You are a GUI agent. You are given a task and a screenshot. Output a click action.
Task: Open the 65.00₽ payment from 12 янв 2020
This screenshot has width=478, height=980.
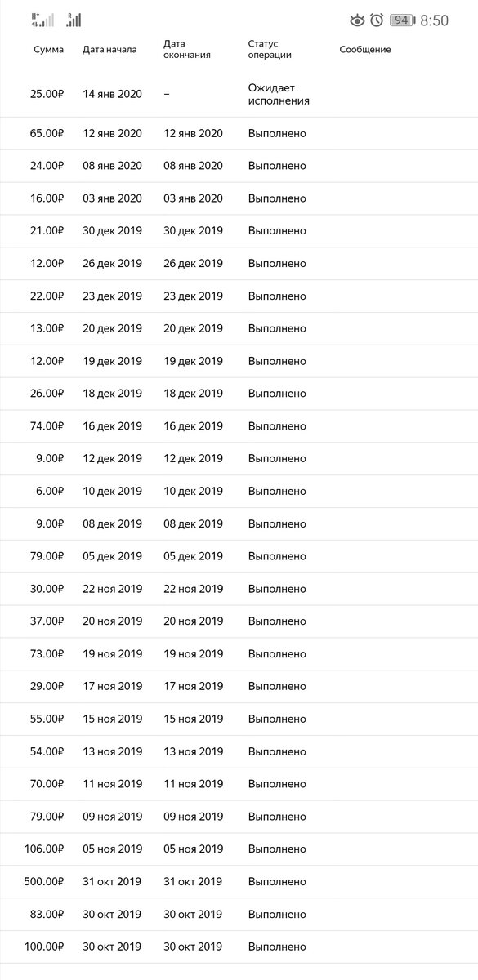[239, 133]
